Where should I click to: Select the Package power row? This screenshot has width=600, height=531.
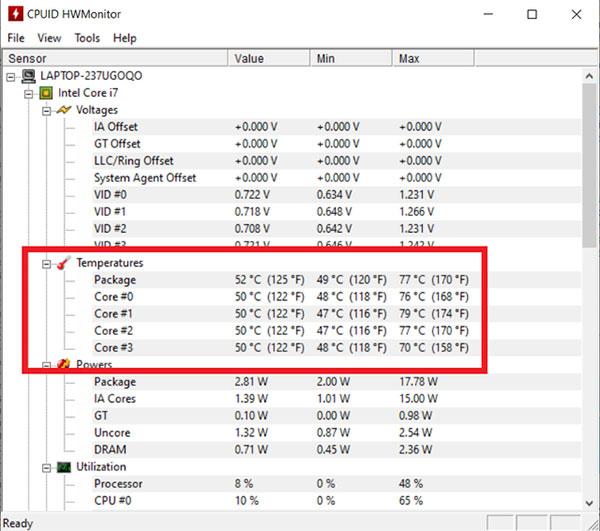pos(337,382)
